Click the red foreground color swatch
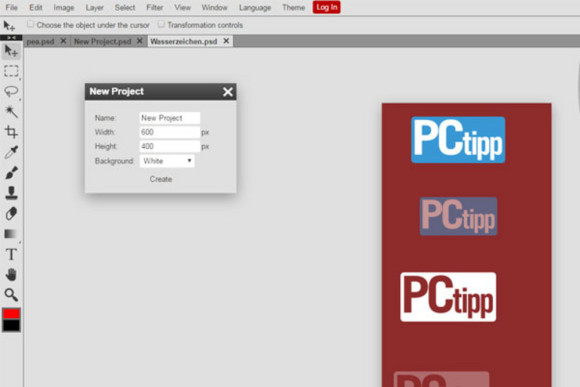 coord(11,314)
